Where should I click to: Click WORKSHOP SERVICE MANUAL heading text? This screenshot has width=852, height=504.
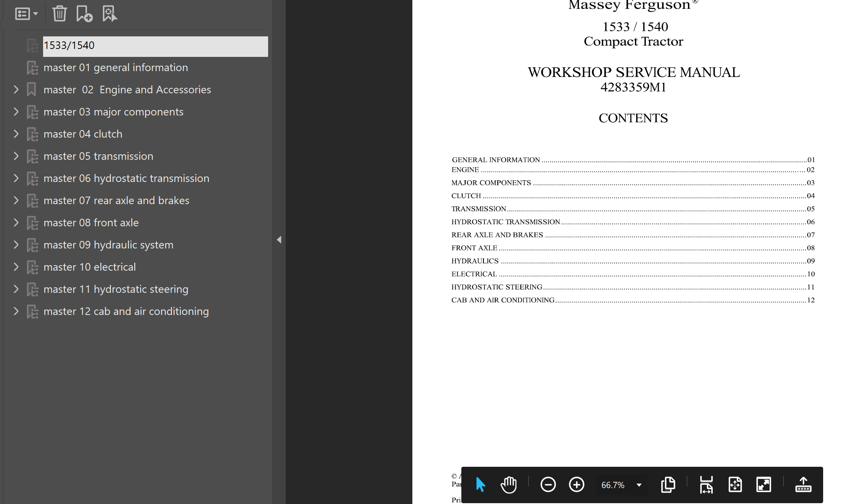pos(634,72)
